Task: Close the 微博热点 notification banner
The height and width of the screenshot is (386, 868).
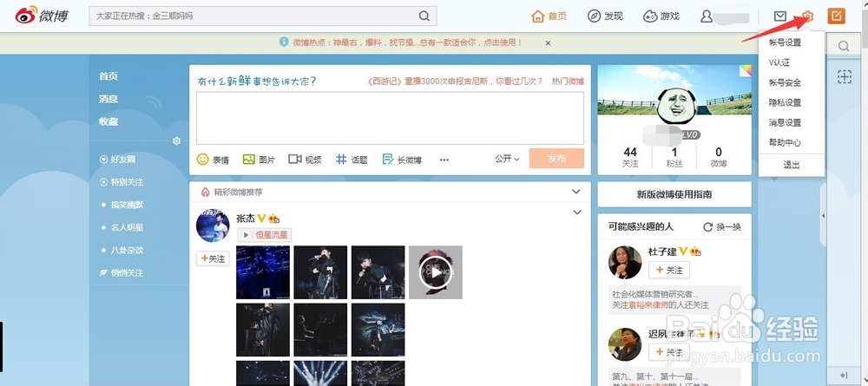Action: (548, 43)
